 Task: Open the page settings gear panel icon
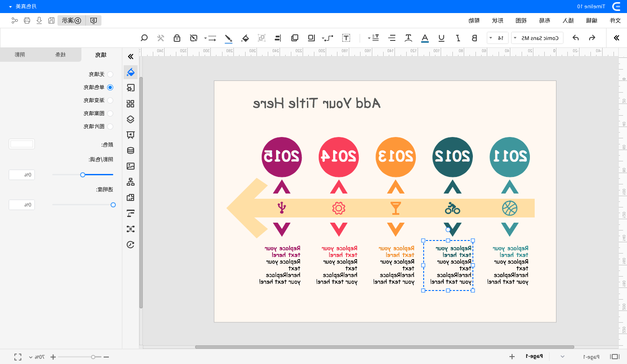point(130,88)
